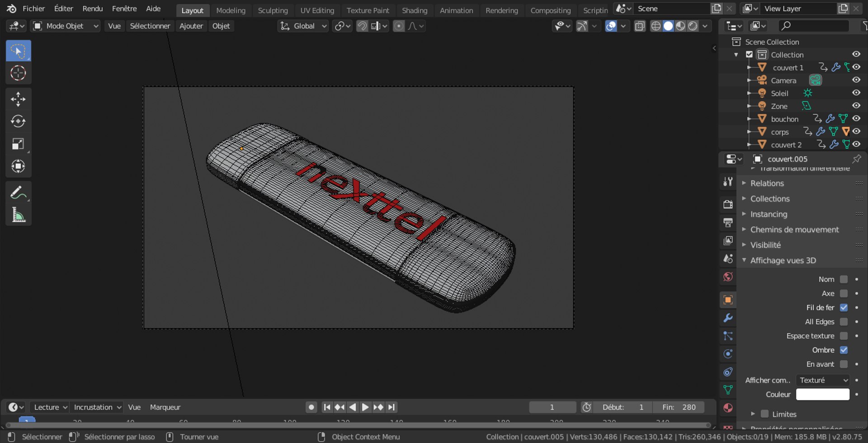Enable the En avant checkbox
The height and width of the screenshot is (443, 868).
844,364
